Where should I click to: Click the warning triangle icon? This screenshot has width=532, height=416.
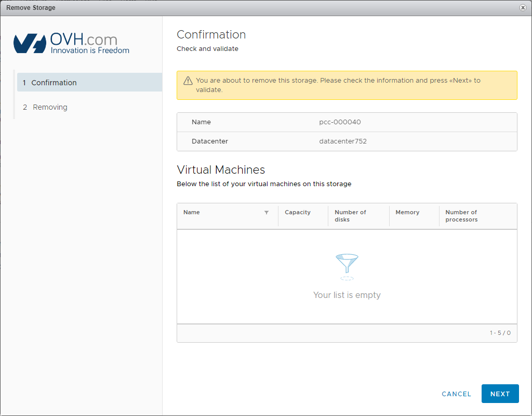click(x=188, y=81)
